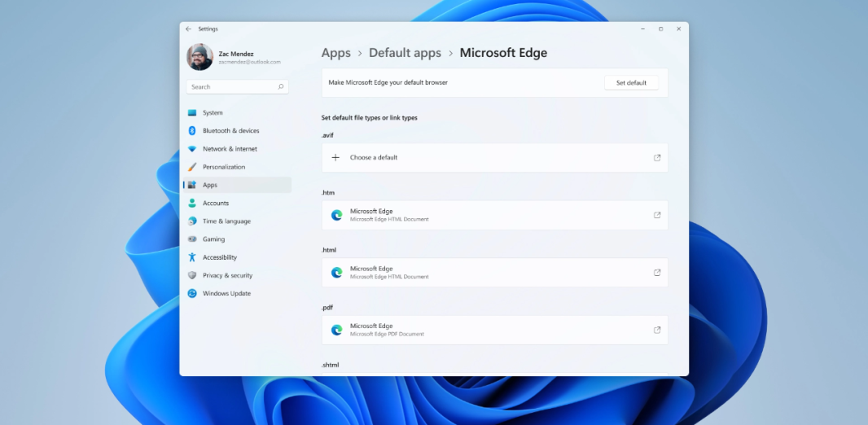Click the System monitor icon in the sidebar

pos(192,113)
